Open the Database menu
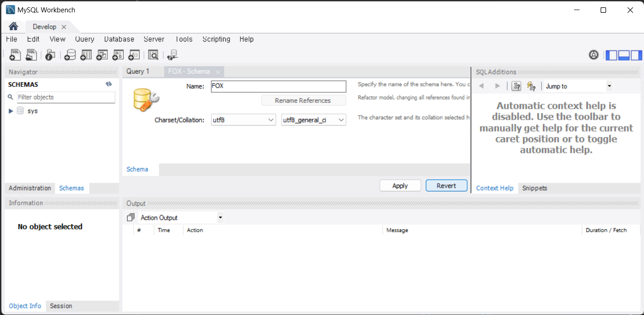The height and width of the screenshot is (315, 644). pyautogui.click(x=119, y=39)
